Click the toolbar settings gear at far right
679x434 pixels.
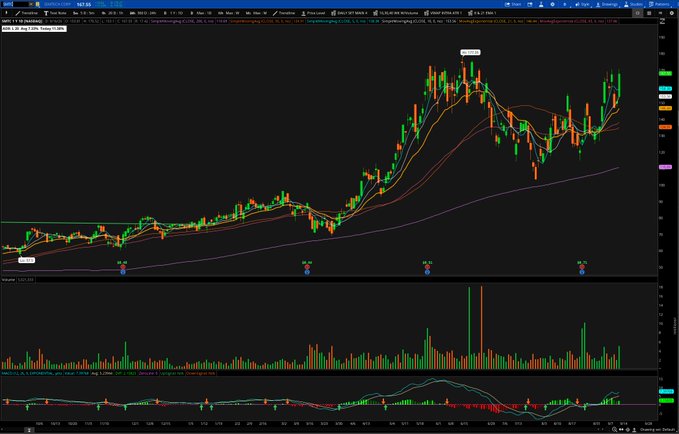(x=672, y=13)
